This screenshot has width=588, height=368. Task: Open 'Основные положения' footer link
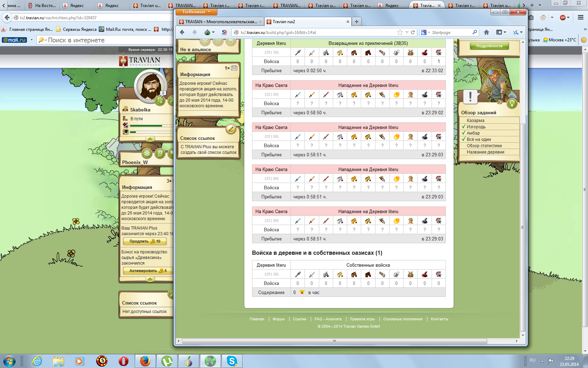point(403,319)
